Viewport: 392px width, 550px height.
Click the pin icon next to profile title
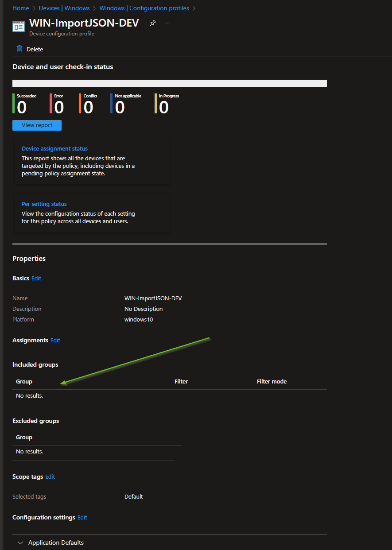pos(153,23)
